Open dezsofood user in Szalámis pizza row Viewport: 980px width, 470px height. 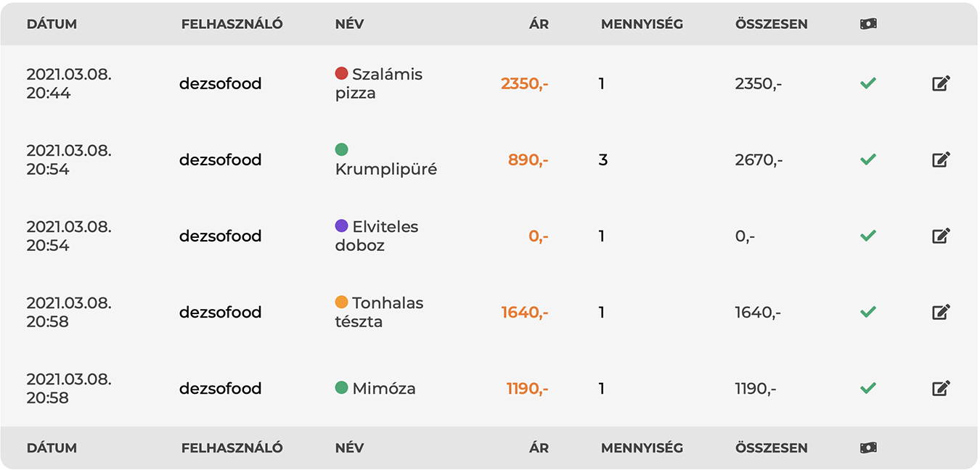pos(220,83)
